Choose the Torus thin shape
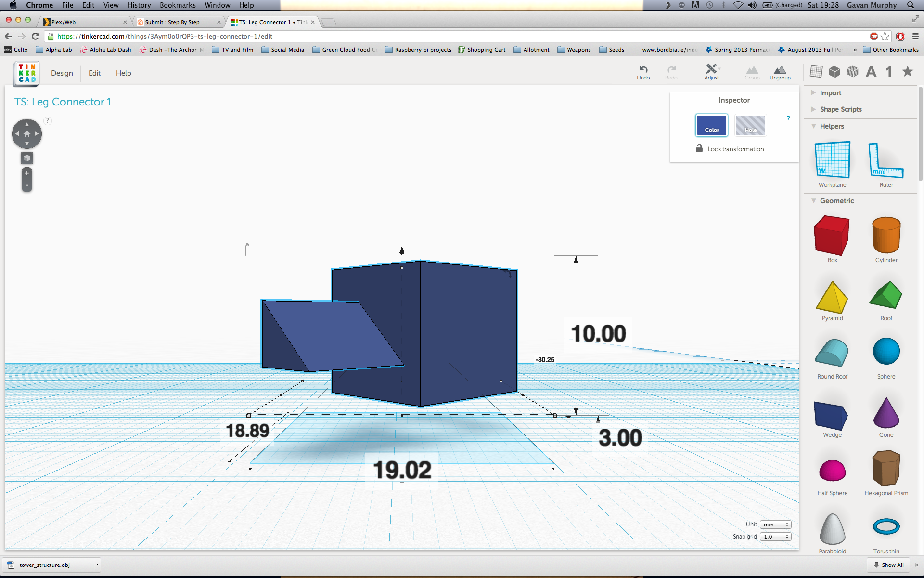This screenshot has height=578, width=924. click(886, 535)
